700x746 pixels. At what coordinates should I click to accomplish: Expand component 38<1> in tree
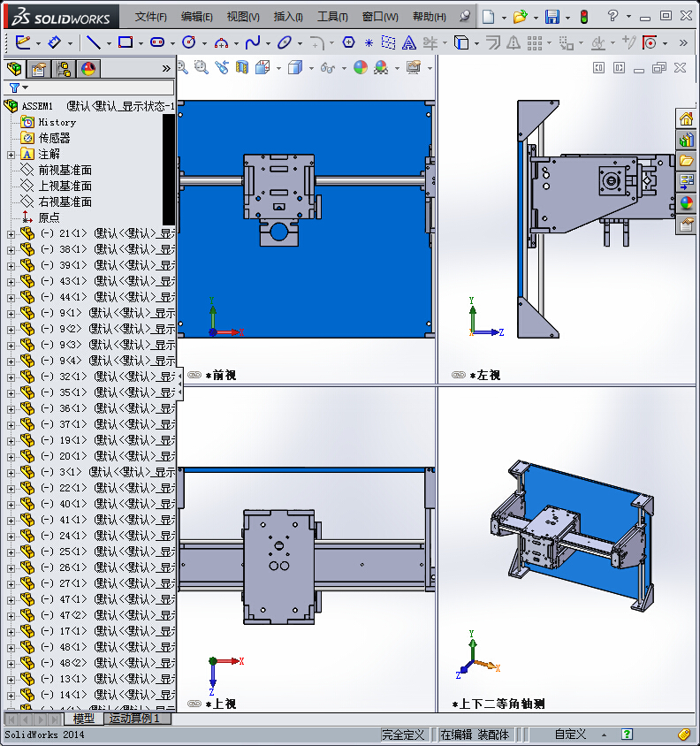click(11, 250)
